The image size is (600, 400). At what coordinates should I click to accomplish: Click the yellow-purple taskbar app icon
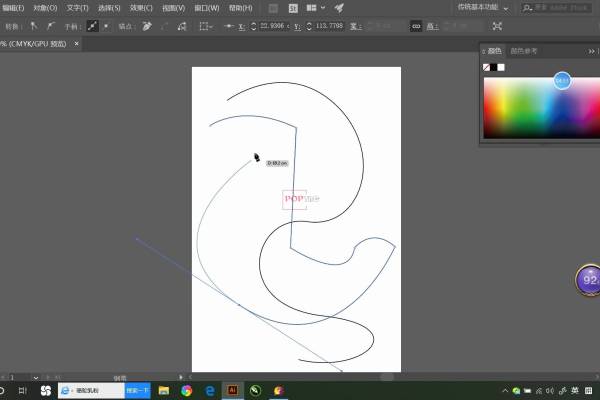pos(279,390)
